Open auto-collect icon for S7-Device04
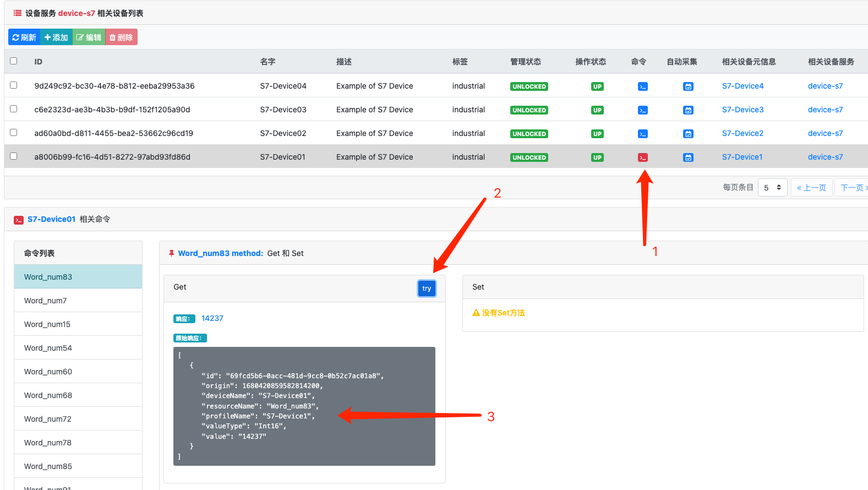 687,86
